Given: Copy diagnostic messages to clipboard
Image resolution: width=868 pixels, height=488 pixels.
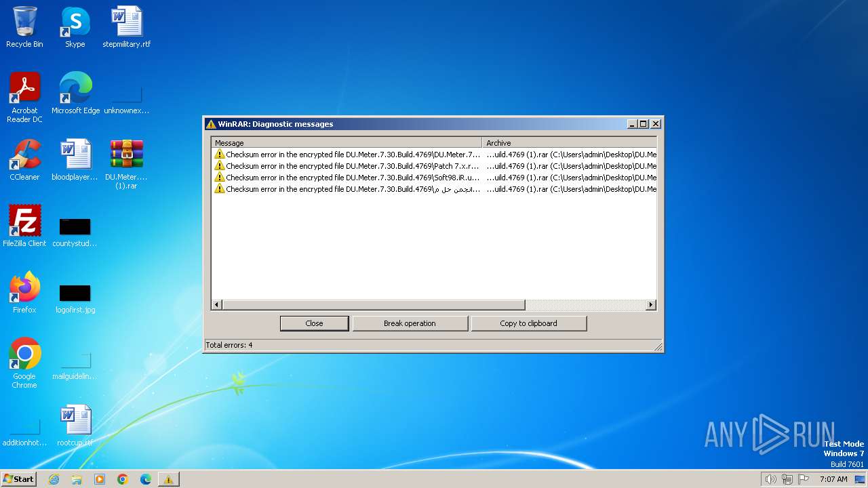Looking at the screenshot, I should pyautogui.click(x=528, y=323).
